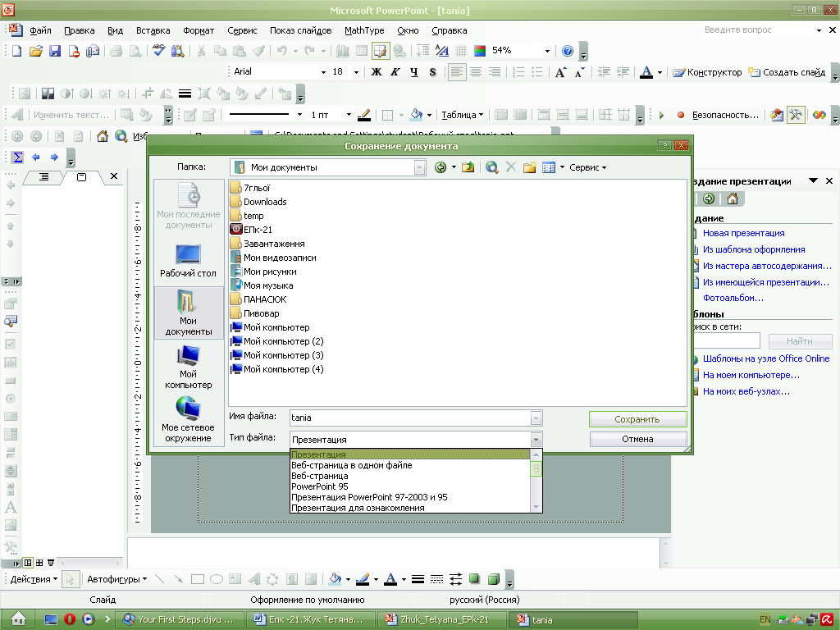840x630 pixels.
Task: Click up one level folder icon
Action: click(x=468, y=167)
